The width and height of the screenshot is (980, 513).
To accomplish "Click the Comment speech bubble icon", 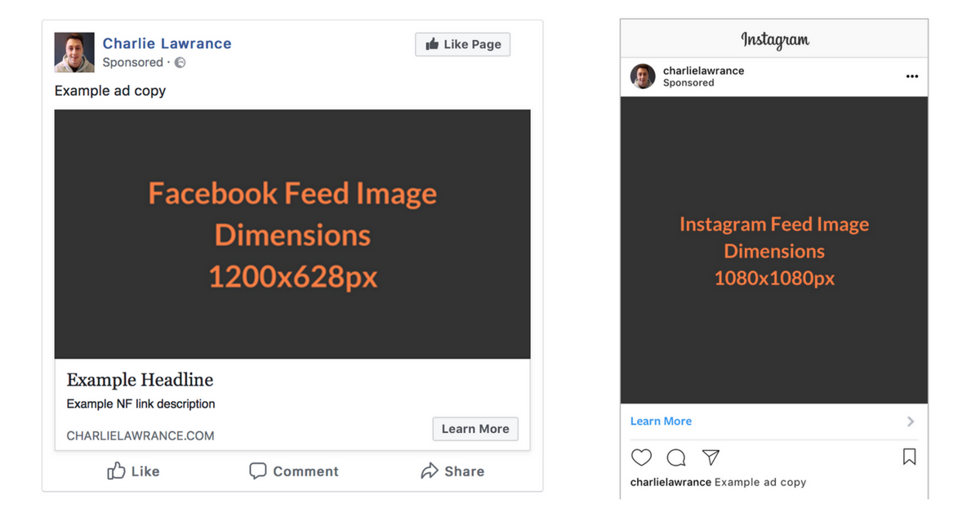I will click(258, 471).
